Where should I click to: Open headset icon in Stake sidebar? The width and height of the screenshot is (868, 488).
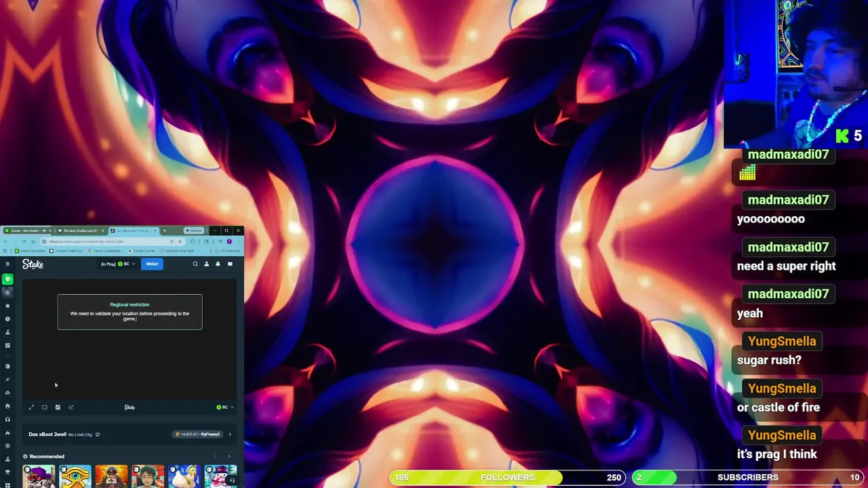[7, 420]
